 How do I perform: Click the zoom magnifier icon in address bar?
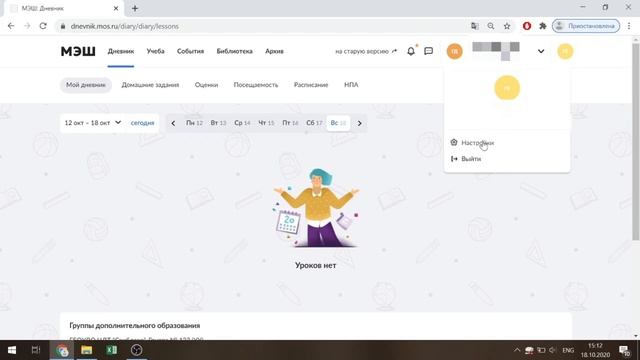click(491, 26)
